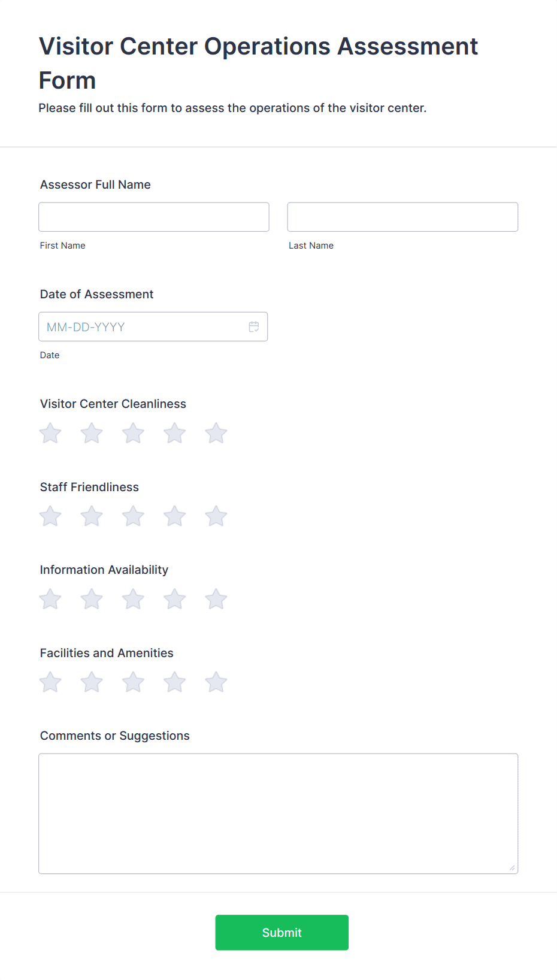Give Information Availability five stars
This screenshot has height=980, width=557.
216,598
